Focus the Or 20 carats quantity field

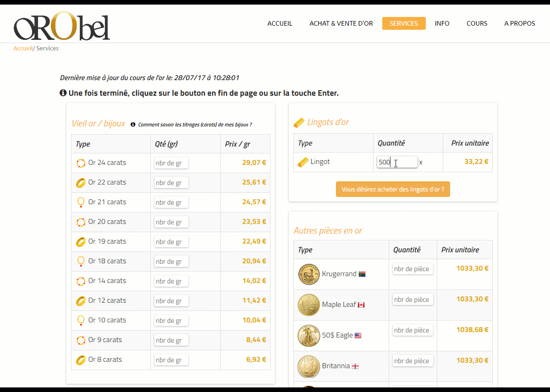171,222
